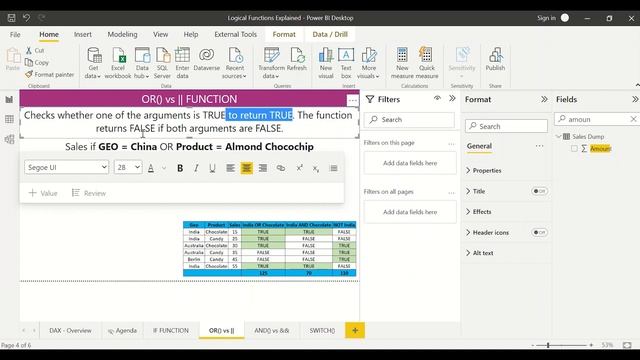The height and width of the screenshot is (360, 640).
Task: Open the font size dropdown
Action: pos(128,167)
